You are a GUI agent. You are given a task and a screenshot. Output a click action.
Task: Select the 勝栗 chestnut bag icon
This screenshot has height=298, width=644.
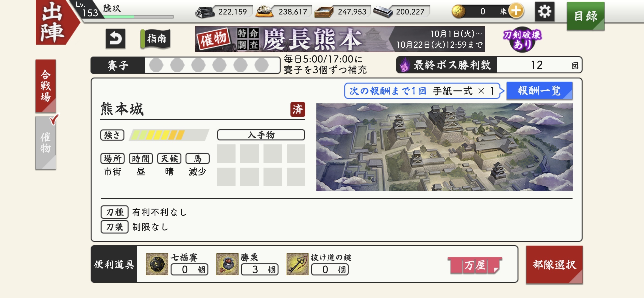click(x=227, y=264)
